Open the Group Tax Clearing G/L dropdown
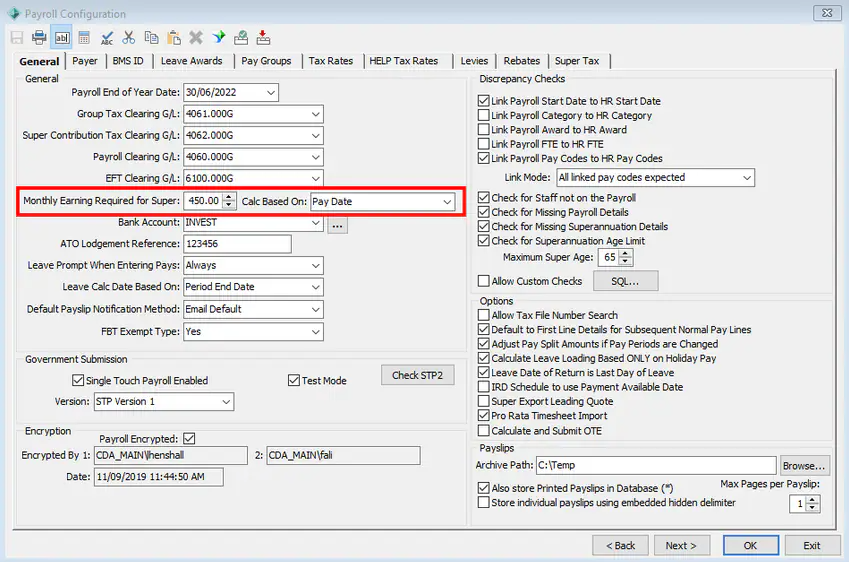849x562 pixels. (315, 114)
